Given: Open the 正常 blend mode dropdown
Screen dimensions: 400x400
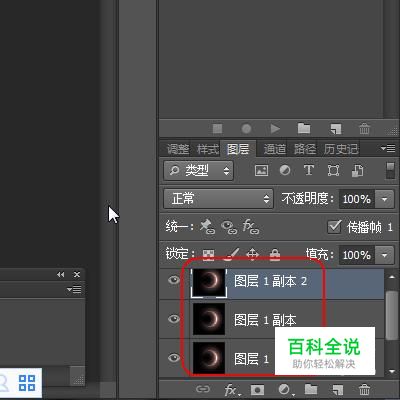Looking at the screenshot, I should coord(218,199).
